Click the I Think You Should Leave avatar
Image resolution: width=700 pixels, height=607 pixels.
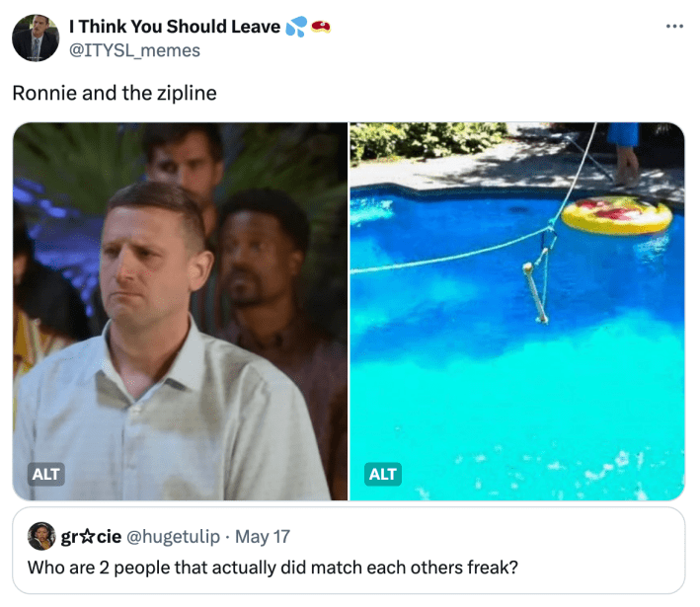[x=36, y=38]
